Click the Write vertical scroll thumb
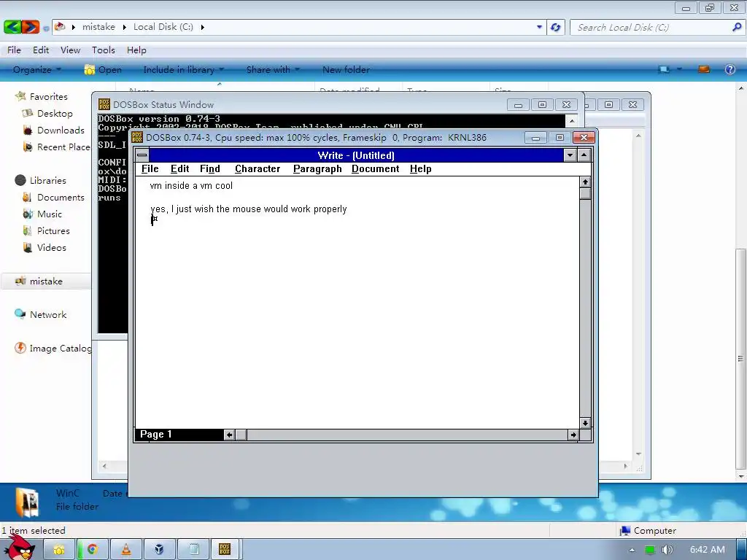The width and height of the screenshot is (747, 560). [x=585, y=194]
